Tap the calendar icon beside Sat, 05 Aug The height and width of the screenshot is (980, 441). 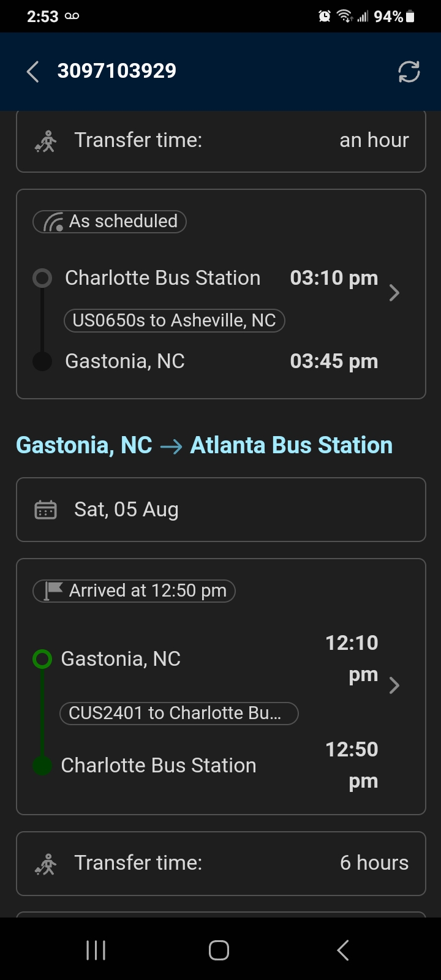pyautogui.click(x=46, y=510)
